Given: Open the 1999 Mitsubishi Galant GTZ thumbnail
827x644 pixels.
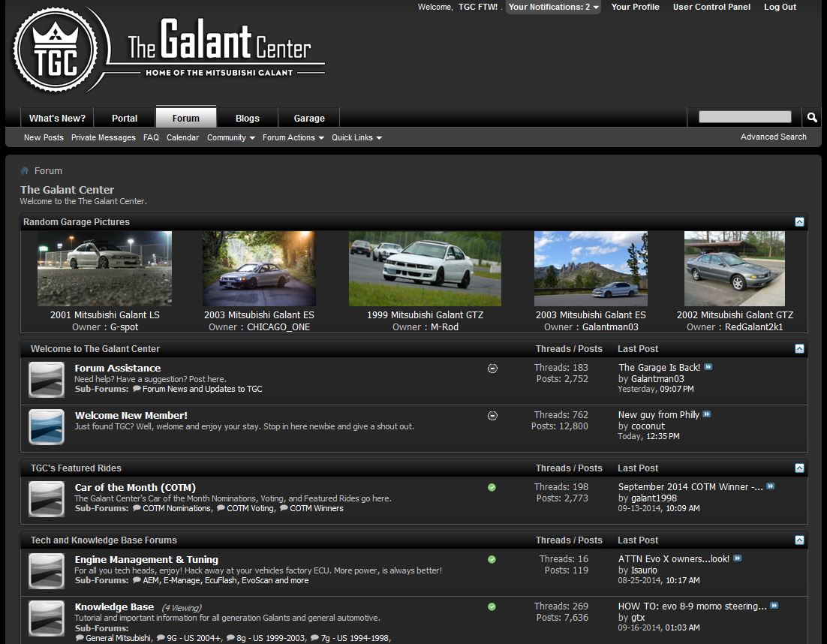Looking at the screenshot, I should (425, 269).
